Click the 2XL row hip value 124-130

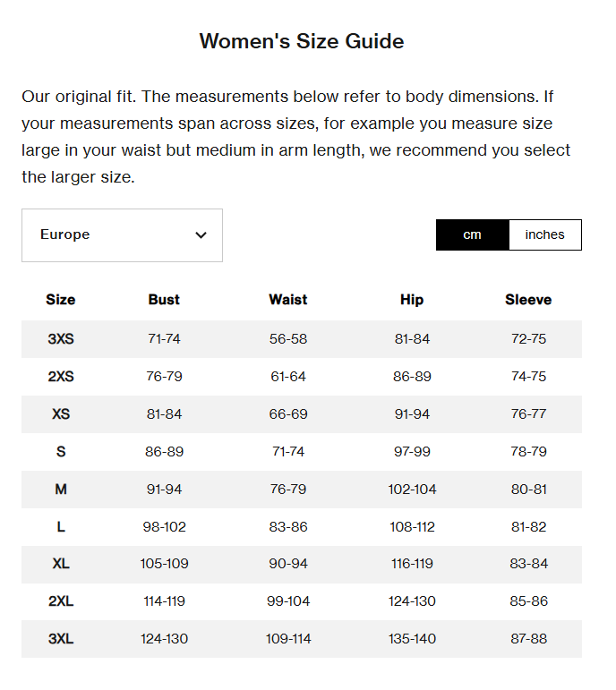coord(412,601)
